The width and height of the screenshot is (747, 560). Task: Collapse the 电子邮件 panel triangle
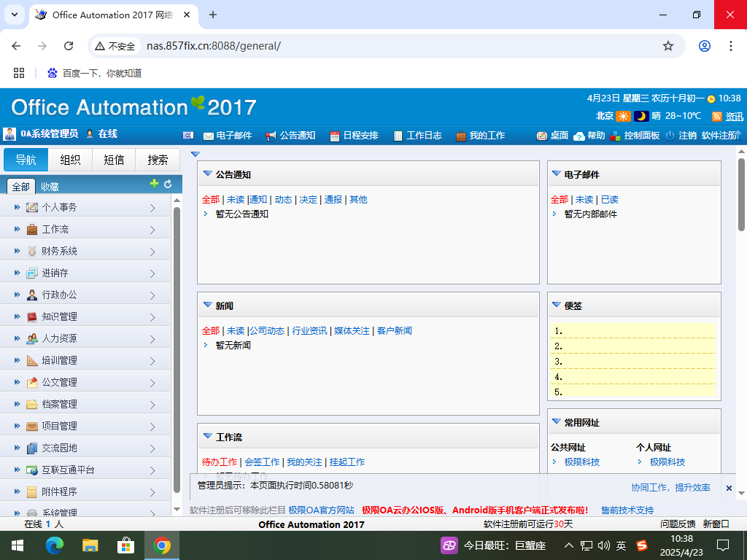click(556, 174)
